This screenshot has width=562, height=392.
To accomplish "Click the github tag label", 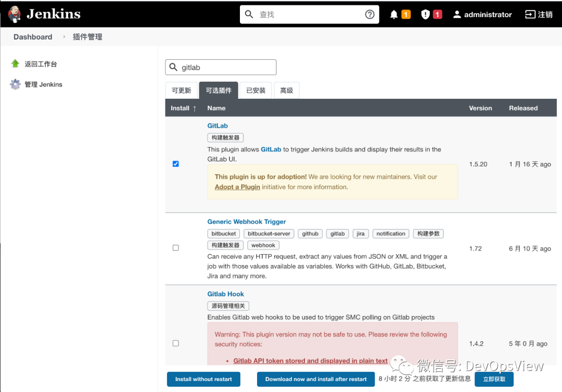I will 310,233.
